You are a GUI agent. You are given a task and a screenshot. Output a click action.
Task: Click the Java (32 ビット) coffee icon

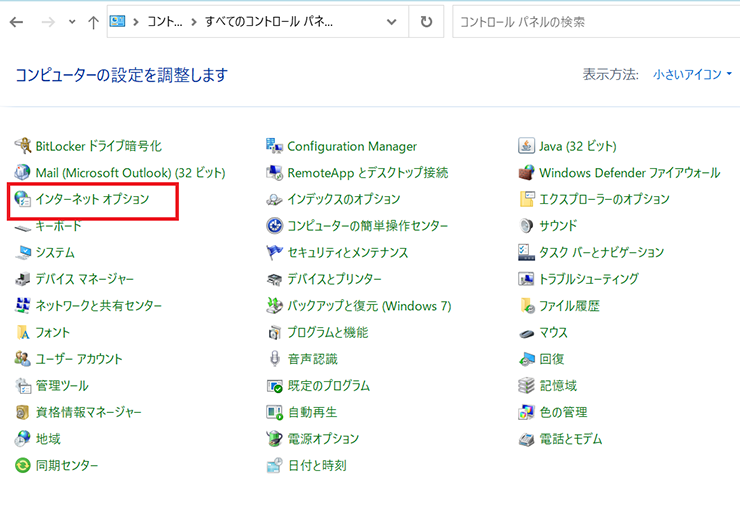coord(527,146)
